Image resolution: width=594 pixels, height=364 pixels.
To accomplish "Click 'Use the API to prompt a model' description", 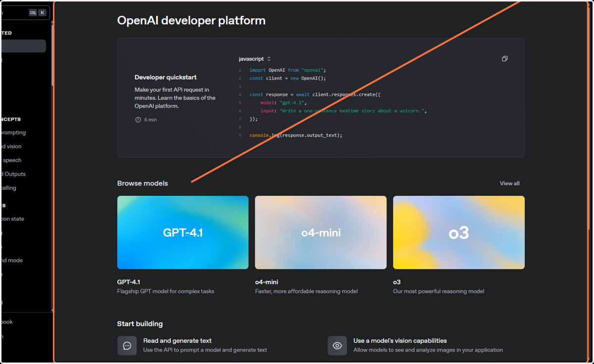I will click(205, 350).
